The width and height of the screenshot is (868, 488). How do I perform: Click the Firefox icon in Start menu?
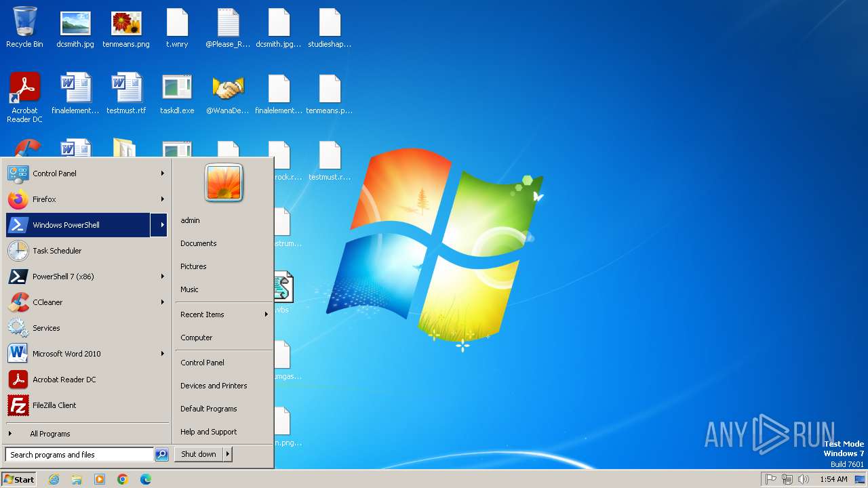click(x=18, y=199)
